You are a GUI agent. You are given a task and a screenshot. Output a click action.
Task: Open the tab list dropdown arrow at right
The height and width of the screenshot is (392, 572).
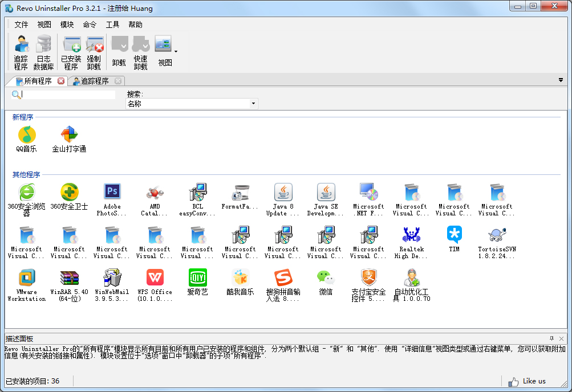click(561, 80)
